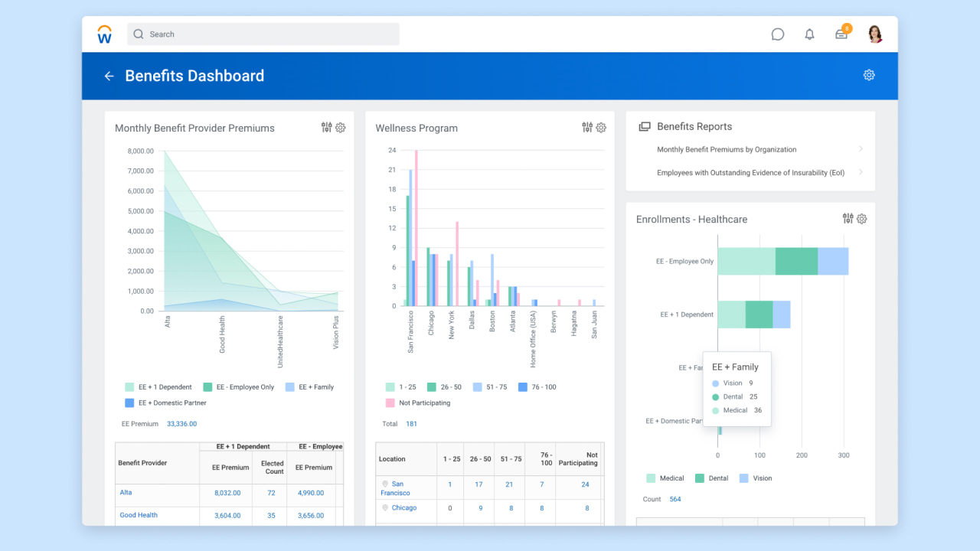980x551 pixels.
Task: Toggle EE - Employee Only legend swatch
Action: [207, 387]
